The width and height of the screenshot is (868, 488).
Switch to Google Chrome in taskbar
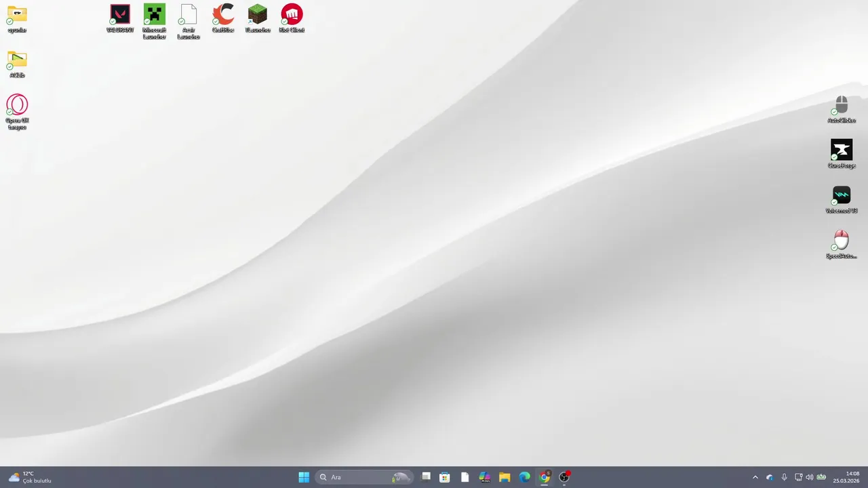click(545, 477)
